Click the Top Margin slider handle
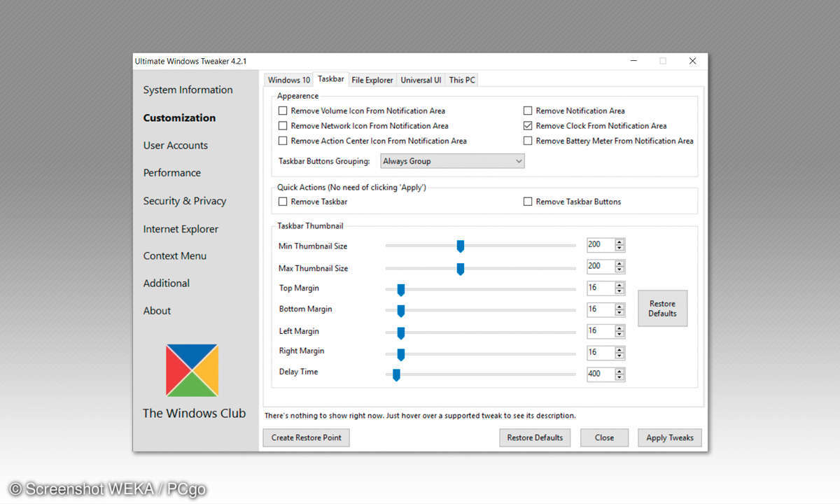 tap(401, 290)
